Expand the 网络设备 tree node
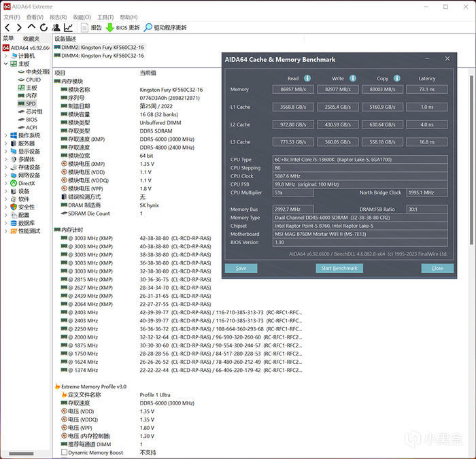This screenshot has width=476, height=459. click(x=5, y=175)
